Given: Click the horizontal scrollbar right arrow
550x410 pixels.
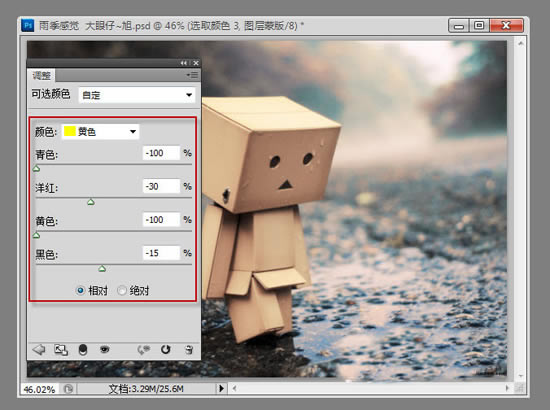Looking at the screenshot, I should [x=507, y=388].
